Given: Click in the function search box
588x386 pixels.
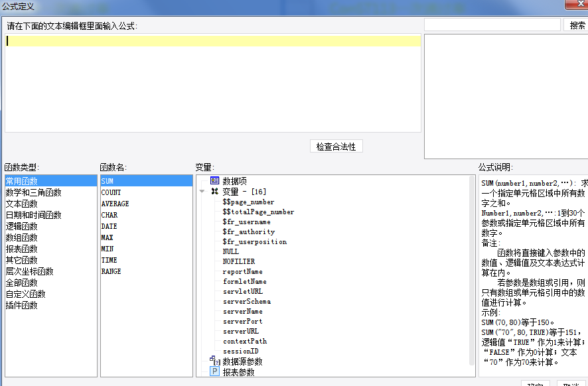Looking at the screenshot, I should point(492,25).
